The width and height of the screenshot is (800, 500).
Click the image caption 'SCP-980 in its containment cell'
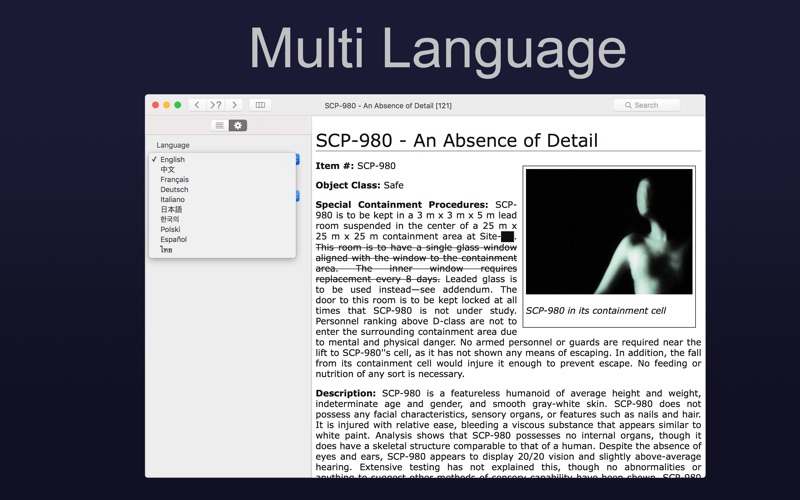595,311
